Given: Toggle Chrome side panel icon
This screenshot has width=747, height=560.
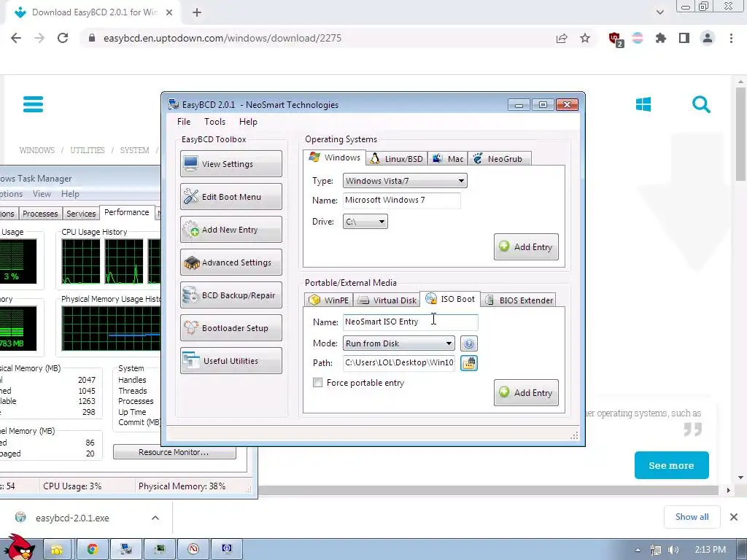Looking at the screenshot, I should [x=684, y=38].
